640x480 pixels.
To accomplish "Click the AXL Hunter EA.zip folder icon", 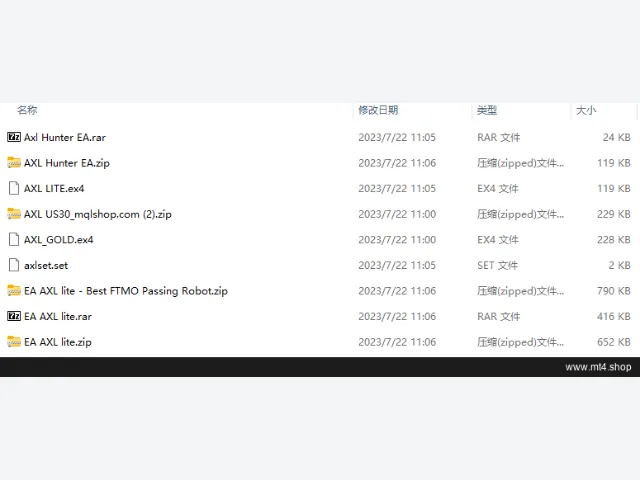I will 14,162.
